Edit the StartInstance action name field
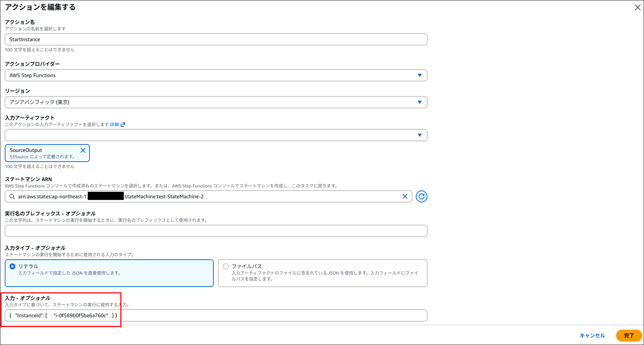644x345 pixels. 215,39
